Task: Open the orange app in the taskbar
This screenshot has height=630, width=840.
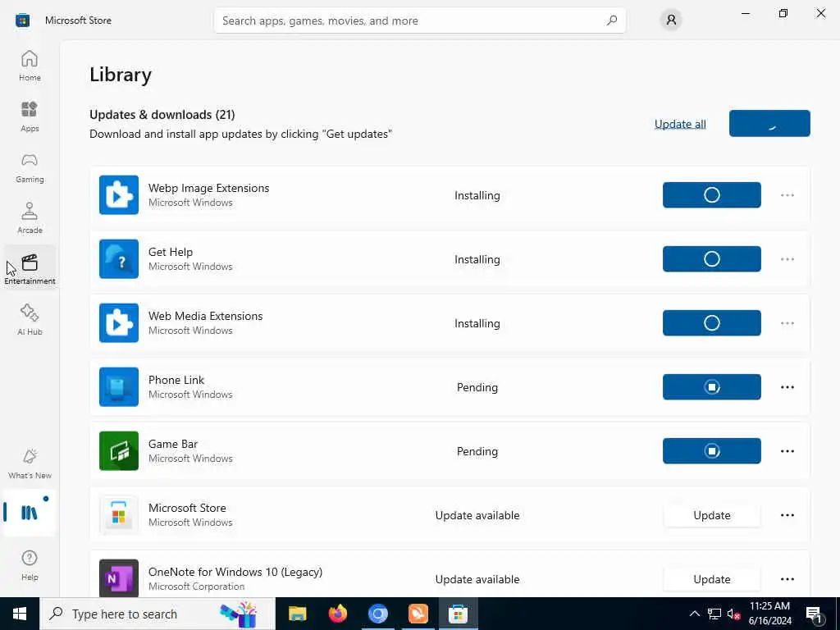Action: [418, 614]
